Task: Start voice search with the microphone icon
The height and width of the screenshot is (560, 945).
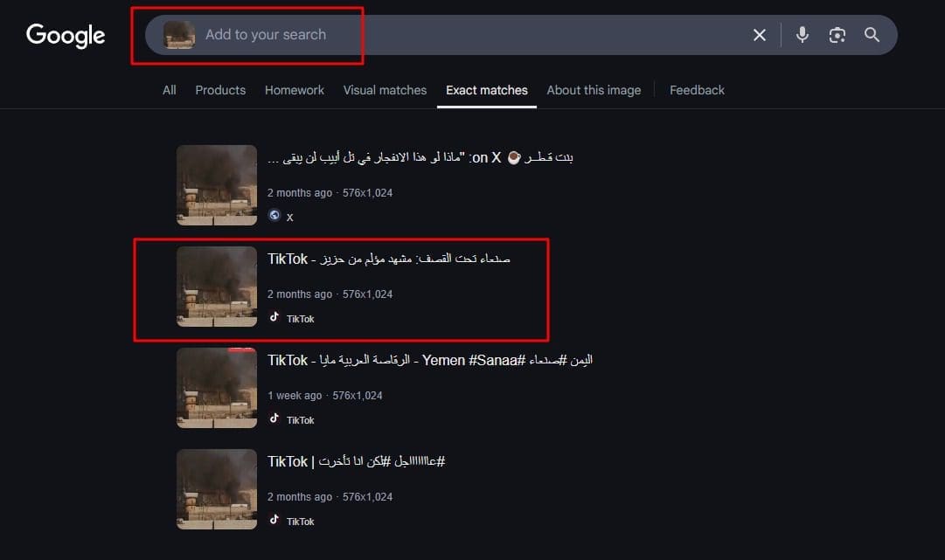Action: pos(803,35)
